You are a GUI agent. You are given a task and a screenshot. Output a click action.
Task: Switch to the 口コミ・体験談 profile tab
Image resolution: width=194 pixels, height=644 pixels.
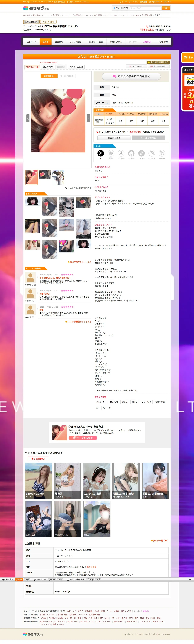pos(76,67)
